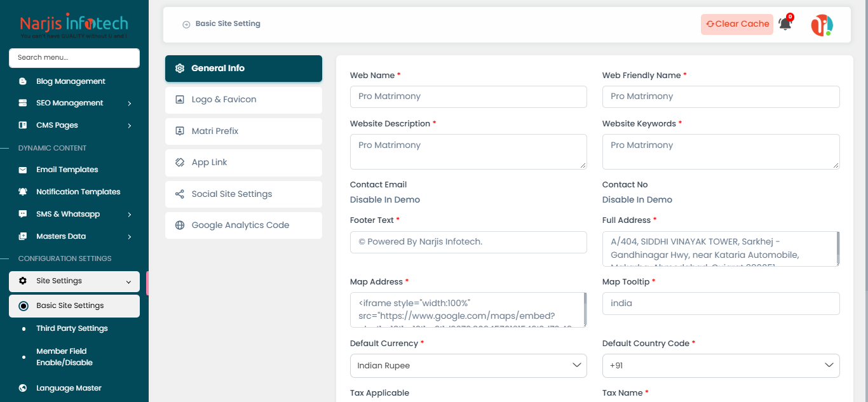Switch to the General Info tab
868x402 pixels.
243,69
